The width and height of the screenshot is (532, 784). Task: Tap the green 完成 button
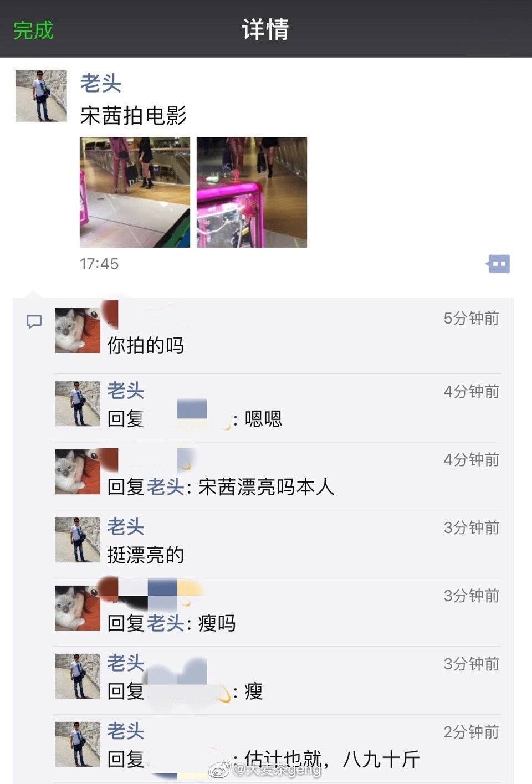33,29
